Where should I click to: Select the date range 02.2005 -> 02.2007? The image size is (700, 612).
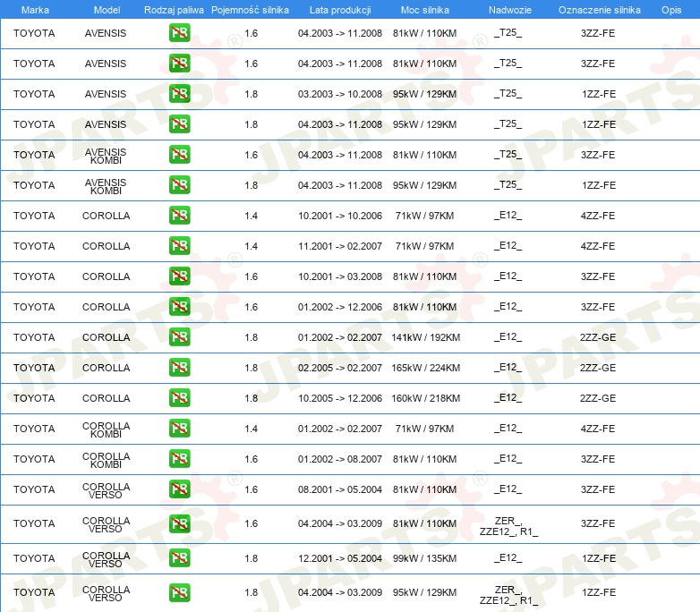[x=340, y=368]
